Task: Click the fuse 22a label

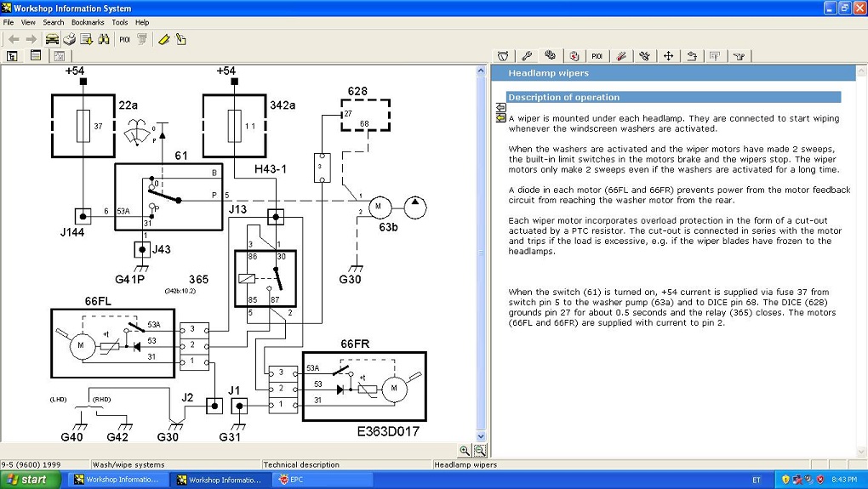Action: tap(128, 105)
